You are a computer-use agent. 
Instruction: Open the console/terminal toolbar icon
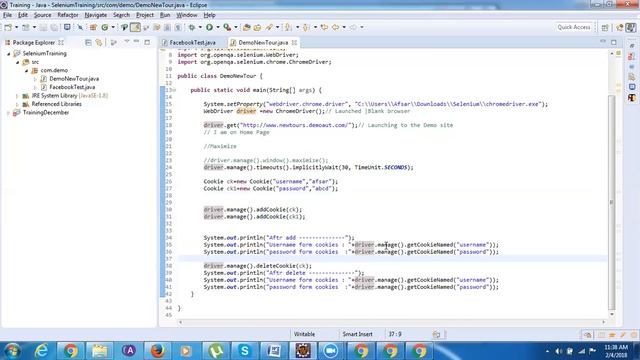click(67, 27)
